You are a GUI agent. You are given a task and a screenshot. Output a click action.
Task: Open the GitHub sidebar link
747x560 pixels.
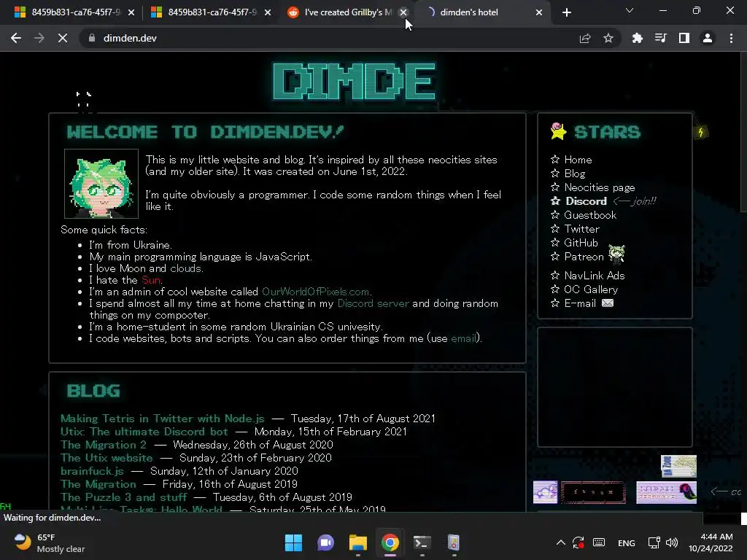581,242
